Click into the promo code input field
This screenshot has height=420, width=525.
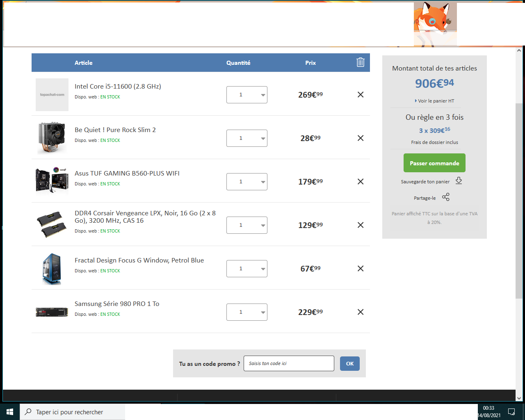(x=289, y=363)
